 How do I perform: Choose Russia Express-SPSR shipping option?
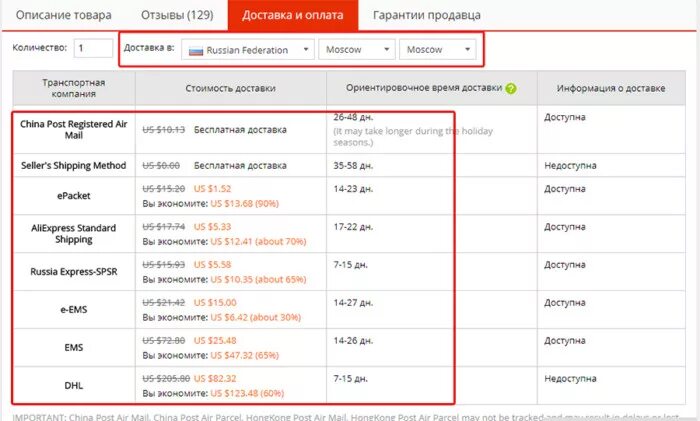click(74, 271)
